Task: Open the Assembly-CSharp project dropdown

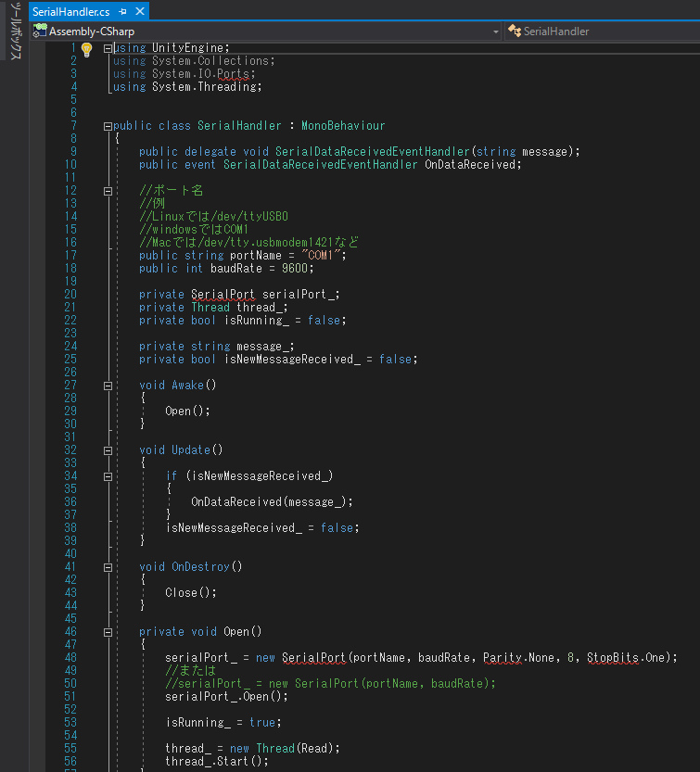Action: pyautogui.click(x=495, y=31)
